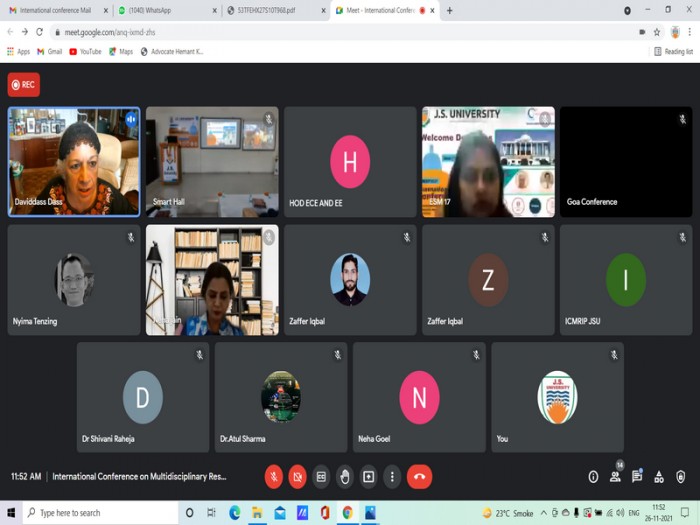The image size is (700, 525).
Task: Switch to the WhatsApp browser tab
Action: point(167,10)
